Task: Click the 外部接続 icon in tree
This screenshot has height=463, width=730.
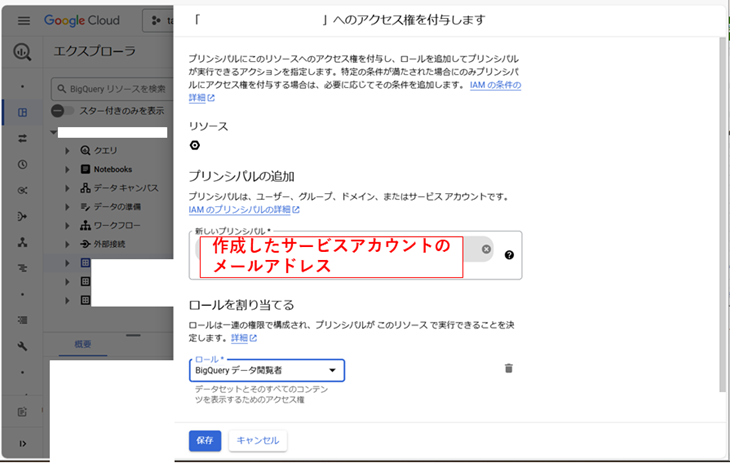Action: coord(85,244)
